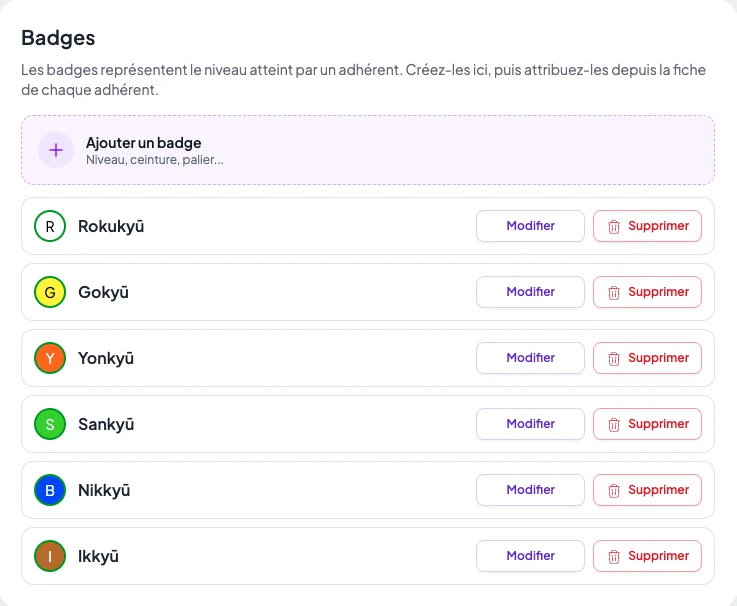Modify the Gokyū badge
Screen dimensions: 737x606
(x=530, y=292)
